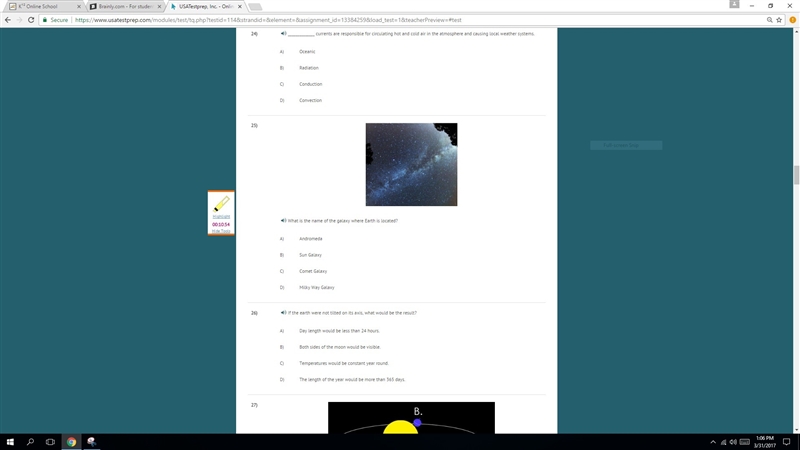This screenshot has width=800, height=450.
Task: Open the Windows Start menu
Action: coord(10,442)
